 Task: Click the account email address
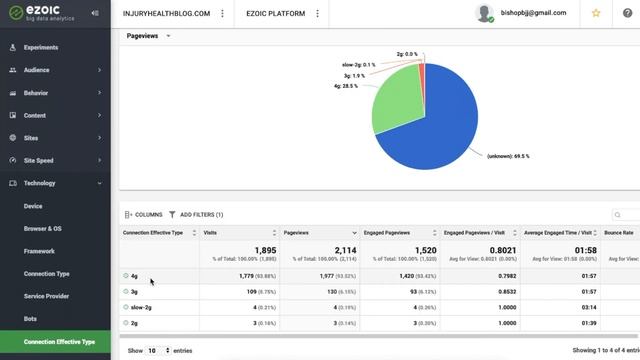point(533,13)
